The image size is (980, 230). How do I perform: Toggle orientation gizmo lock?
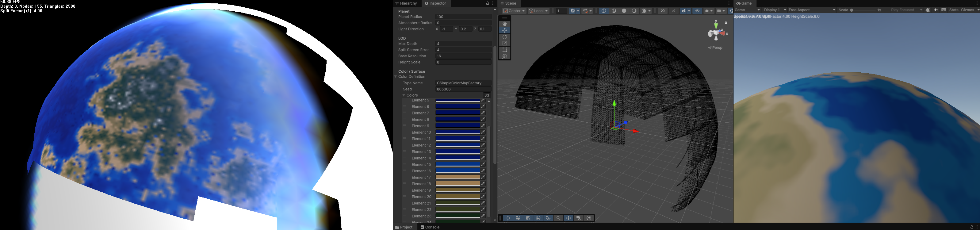click(x=726, y=23)
